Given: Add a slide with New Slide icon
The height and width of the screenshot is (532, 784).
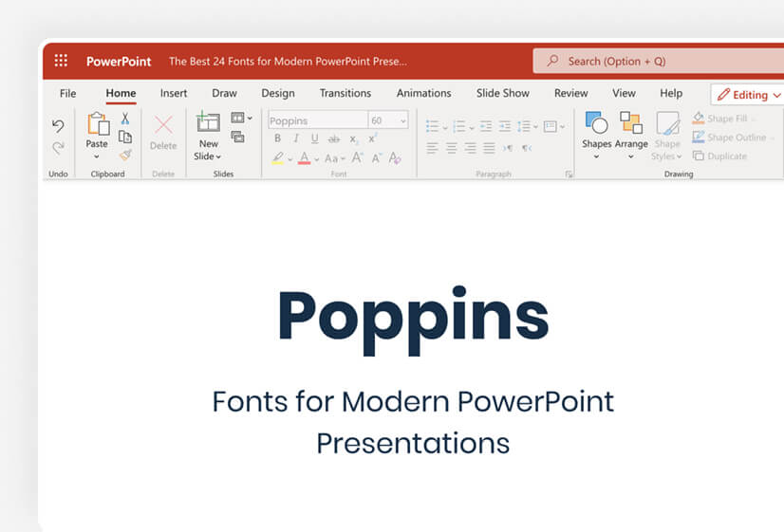Looking at the screenshot, I should [x=208, y=122].
